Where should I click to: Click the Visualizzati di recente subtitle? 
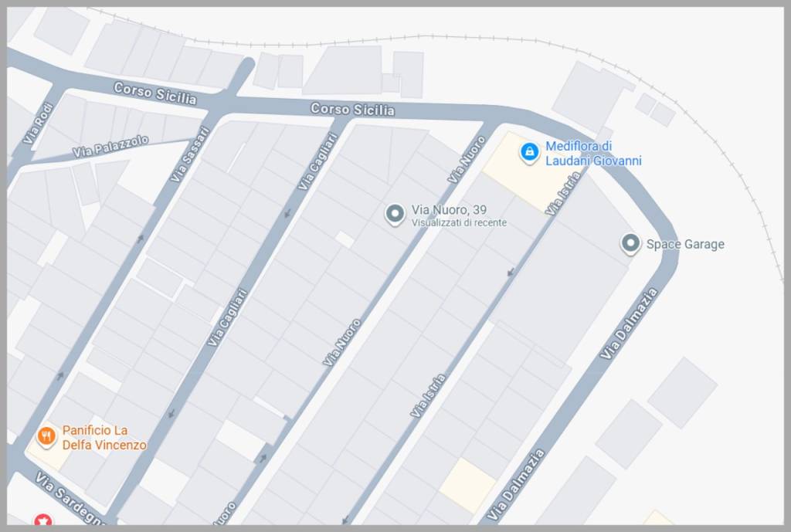pyautogui.click(x=459, y=222)
